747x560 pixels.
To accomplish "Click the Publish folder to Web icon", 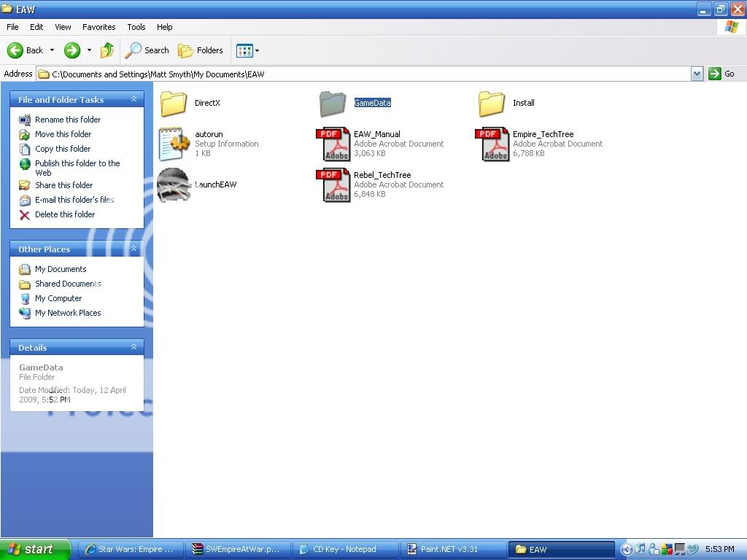I will pos(25,164).
